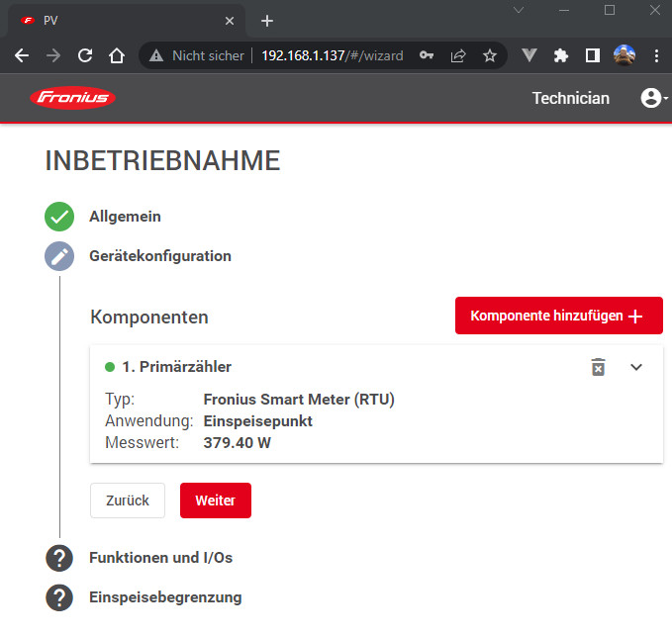Bookmark this page with star icon
This screenshot has height=636, width=672.
coord(489,56)
